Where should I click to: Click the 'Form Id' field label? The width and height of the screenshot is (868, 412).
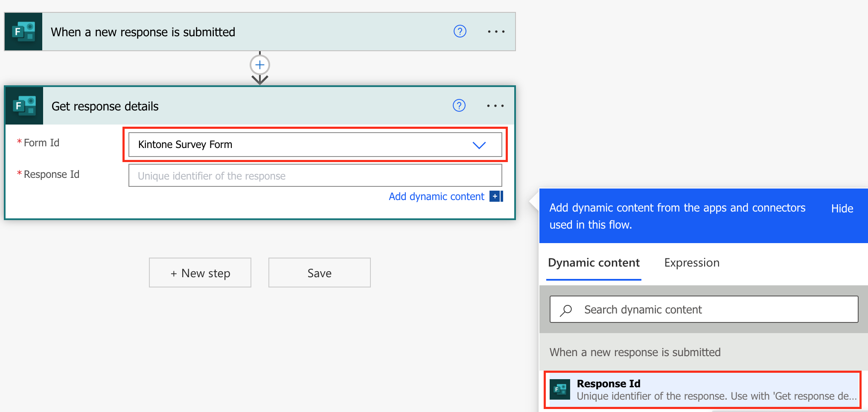(41, 143)
